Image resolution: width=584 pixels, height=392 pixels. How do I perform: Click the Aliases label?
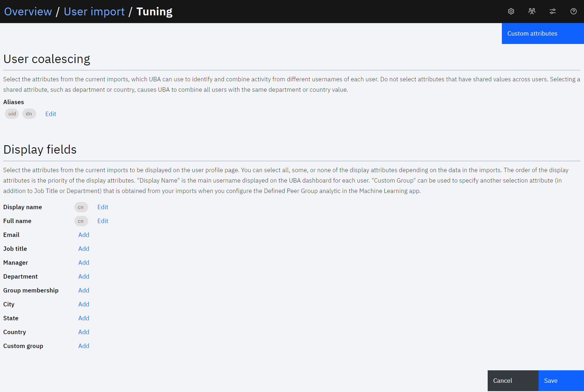tap(14, 102)
